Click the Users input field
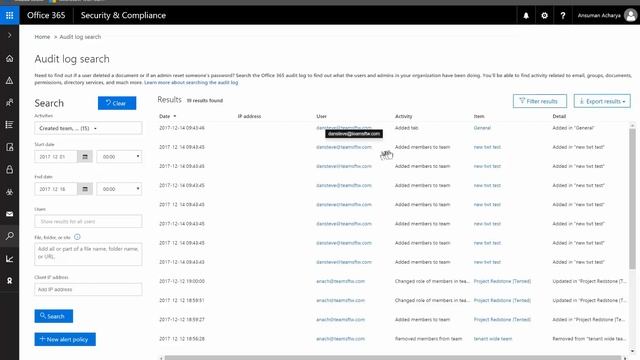The height and width of the screenshot is (360, 640). (88, 221)
